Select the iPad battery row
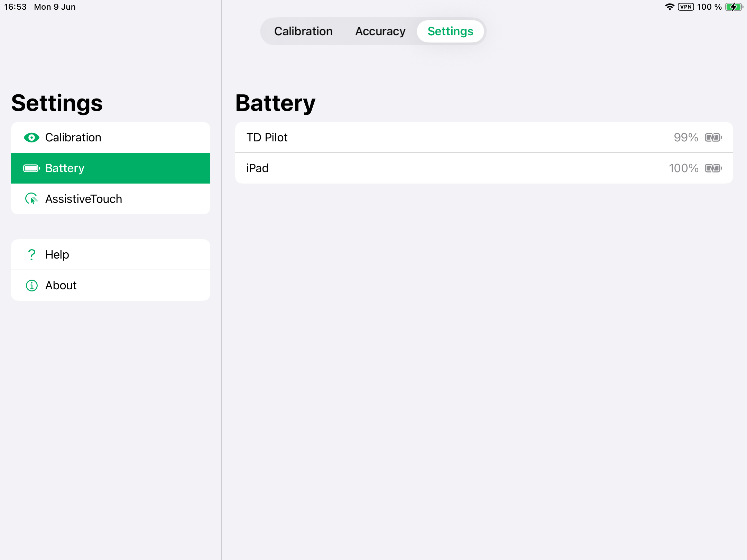The width and height of the screenshot is (747, 560). pos(483,168)
